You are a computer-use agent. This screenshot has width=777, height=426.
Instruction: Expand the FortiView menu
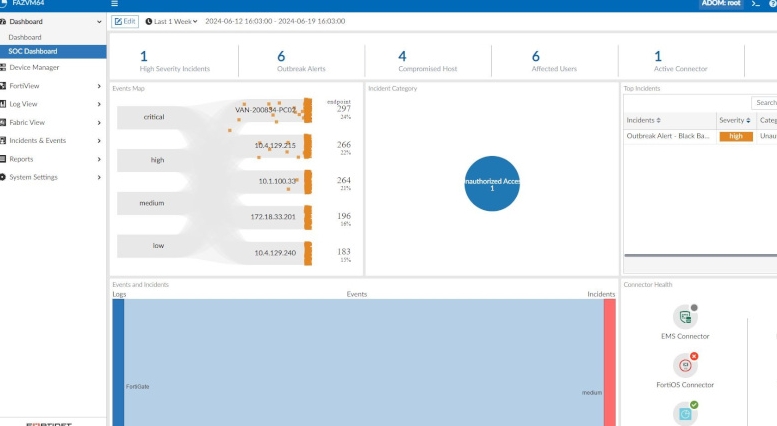click(98, 86)
